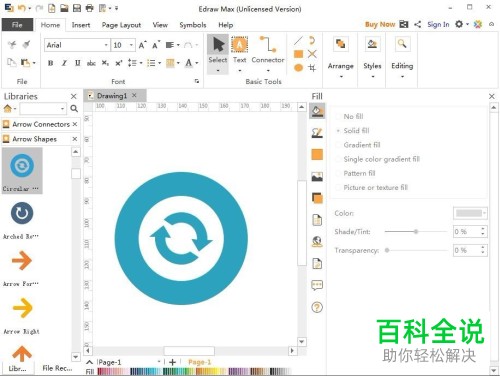Apply Underline formatting
500x376 pixels.
click(77, 63)
